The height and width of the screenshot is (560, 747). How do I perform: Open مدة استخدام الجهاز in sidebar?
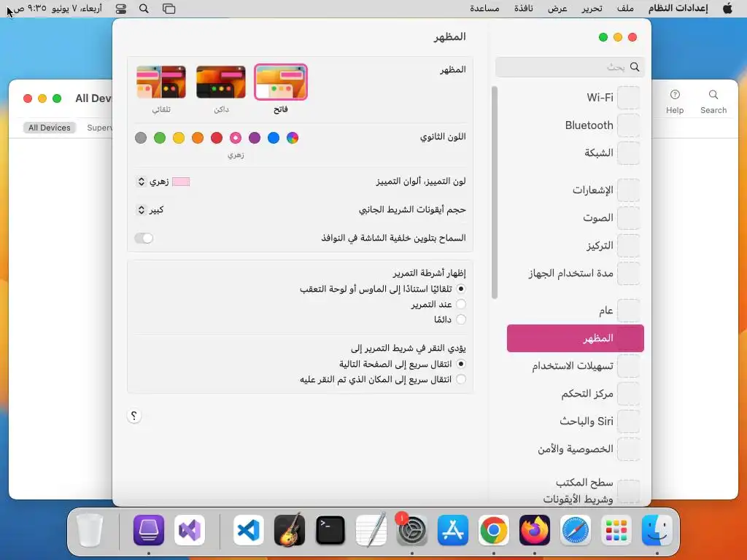[x=576, y=273]
